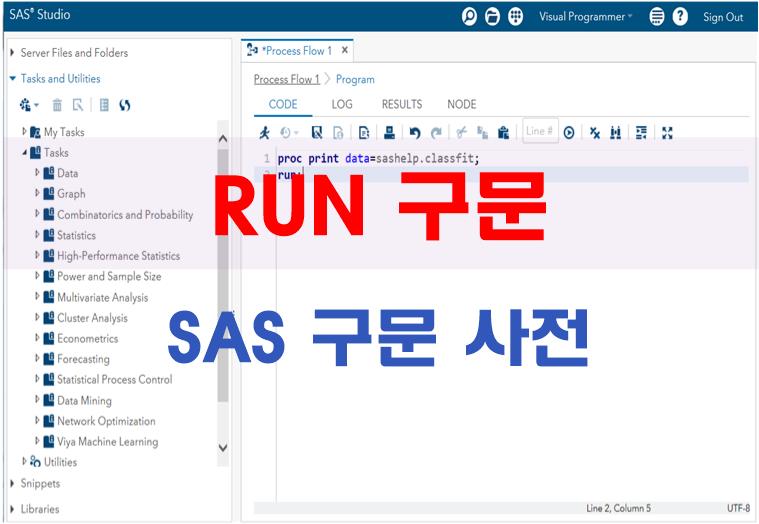This screenshot has height=524, width=759.
Task: Expand the Snippets section
Action: [x=12, y=483]
